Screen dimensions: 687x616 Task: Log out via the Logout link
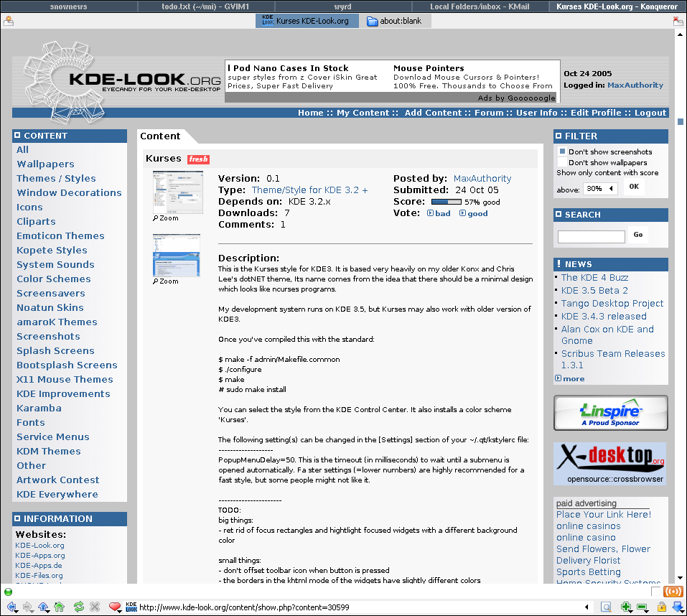point(650,113)
